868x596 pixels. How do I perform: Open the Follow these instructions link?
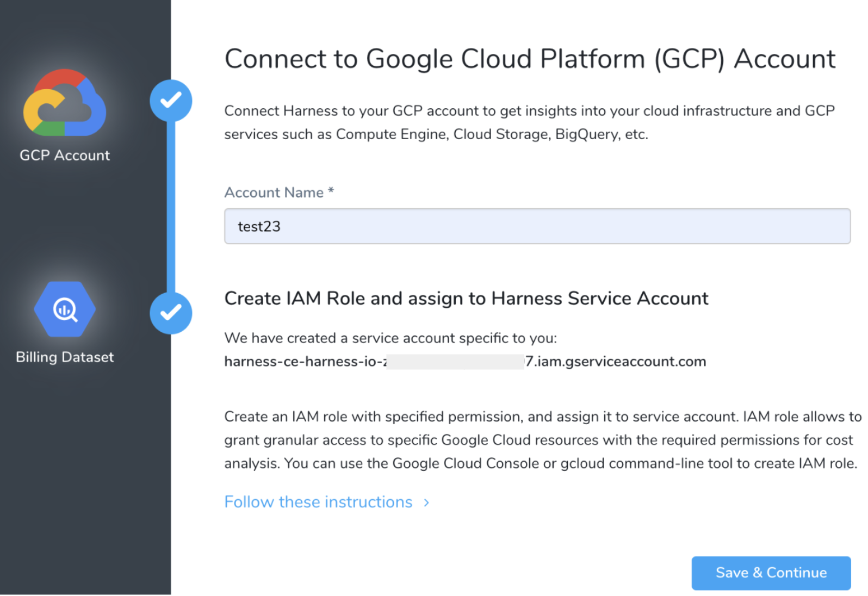318,502
